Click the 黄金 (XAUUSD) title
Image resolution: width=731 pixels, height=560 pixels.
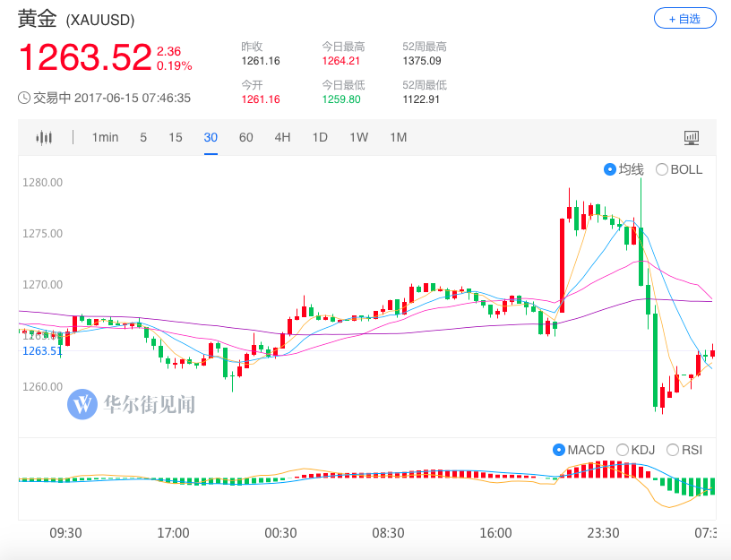[76, 20]
